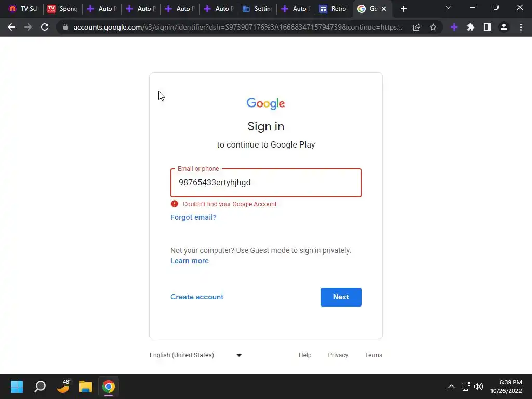532x399 pixels.
Task: Open clock showing 6:39 PM
Action: (x=506, y=387)
